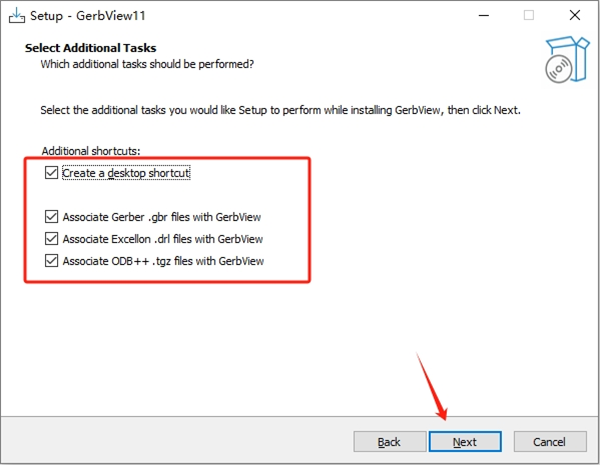Close the GerbView11 Setup window
Viewport: 600px width, 465px height.
coord(574,14)
